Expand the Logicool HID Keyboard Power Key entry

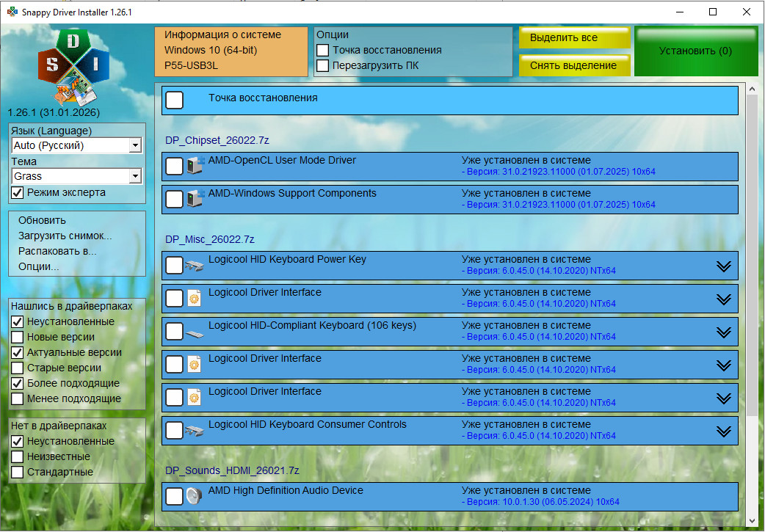click(x=724, y=266)
